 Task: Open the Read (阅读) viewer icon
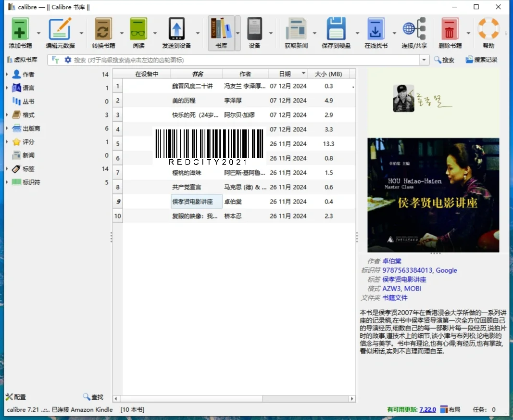coord(138,29)
